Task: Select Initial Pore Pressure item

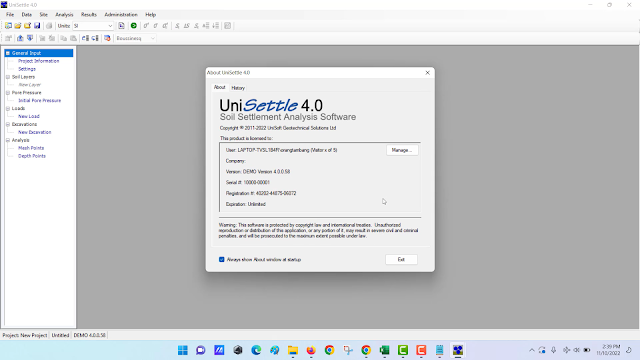Action: coord(40,100)
